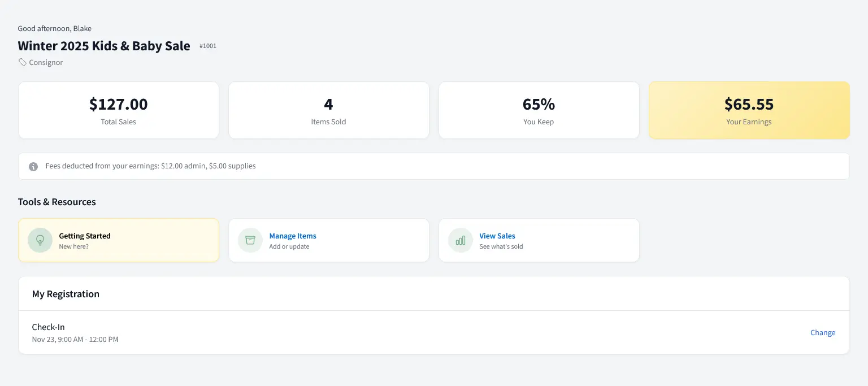Click the Manage Items link
Viewport: 868px width, 386px height.
pos(293,236)
